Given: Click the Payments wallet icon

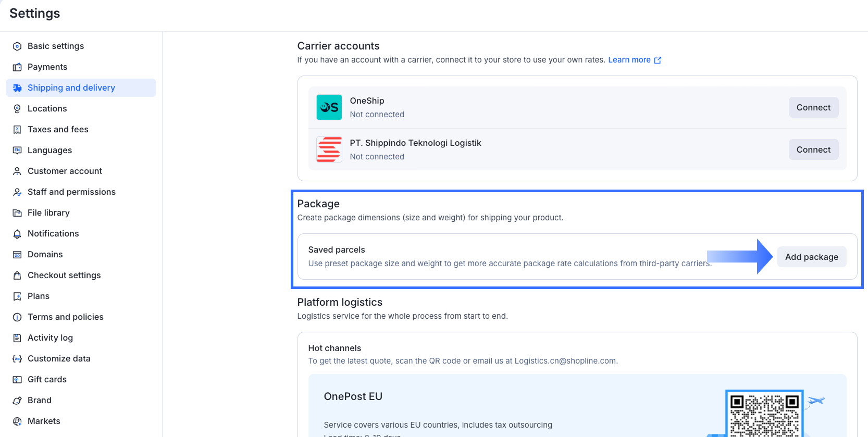Looking at the screenshot, I should (x=17, y=67).
